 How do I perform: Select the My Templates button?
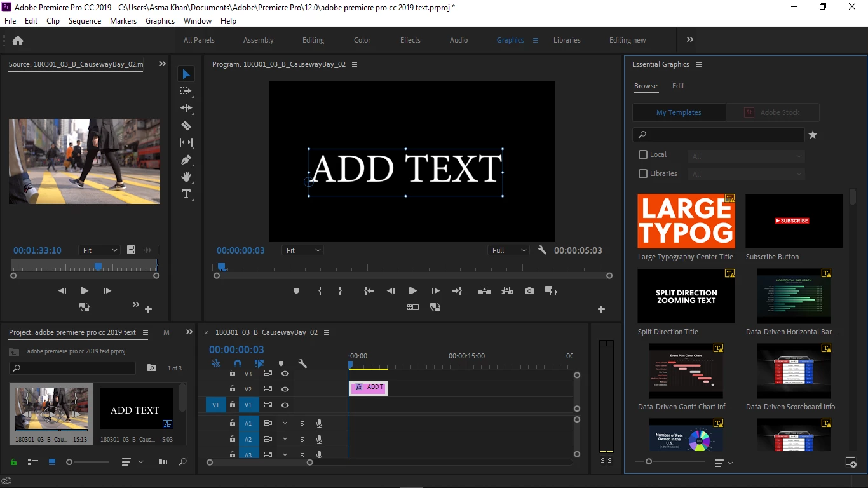[679, 112]
